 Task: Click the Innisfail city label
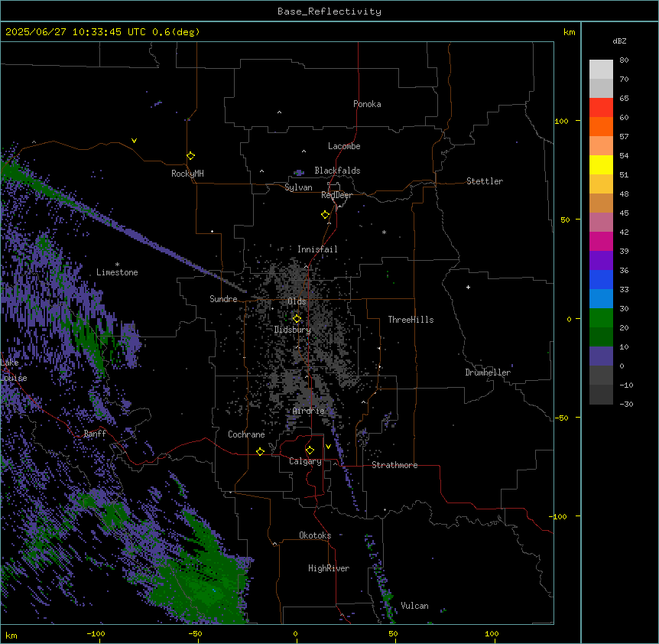tap(317, 249)
